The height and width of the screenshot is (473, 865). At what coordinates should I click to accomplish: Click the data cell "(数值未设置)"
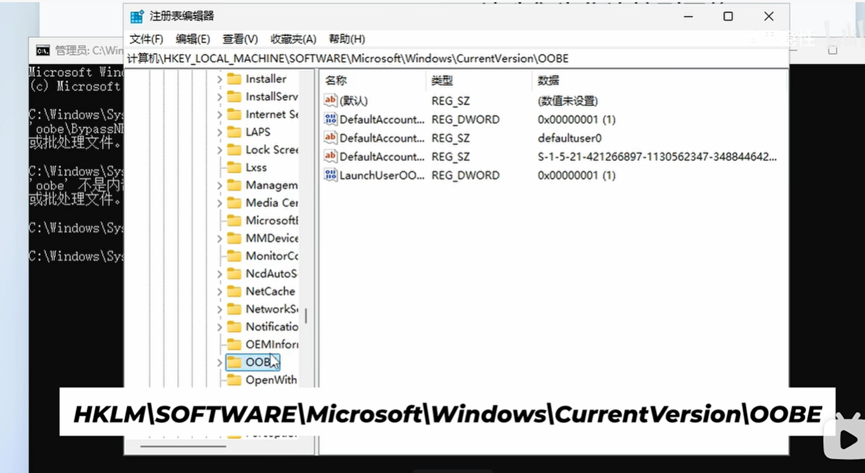[x=568, y=101]
